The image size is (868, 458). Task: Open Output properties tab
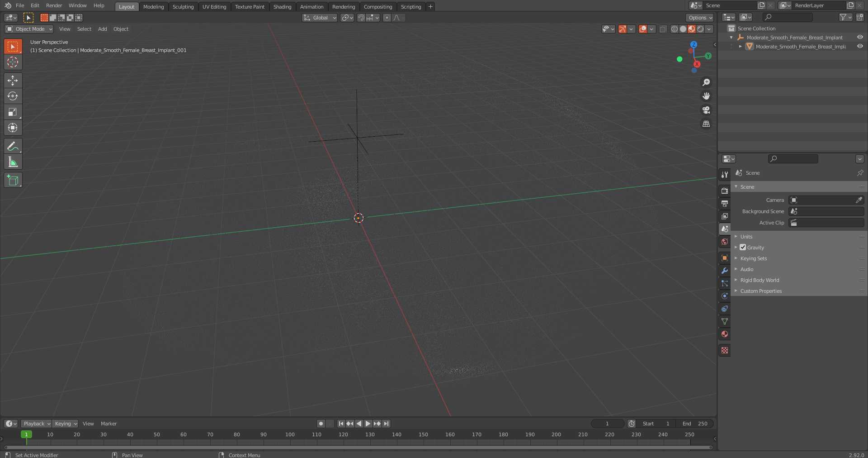(725, 203)
